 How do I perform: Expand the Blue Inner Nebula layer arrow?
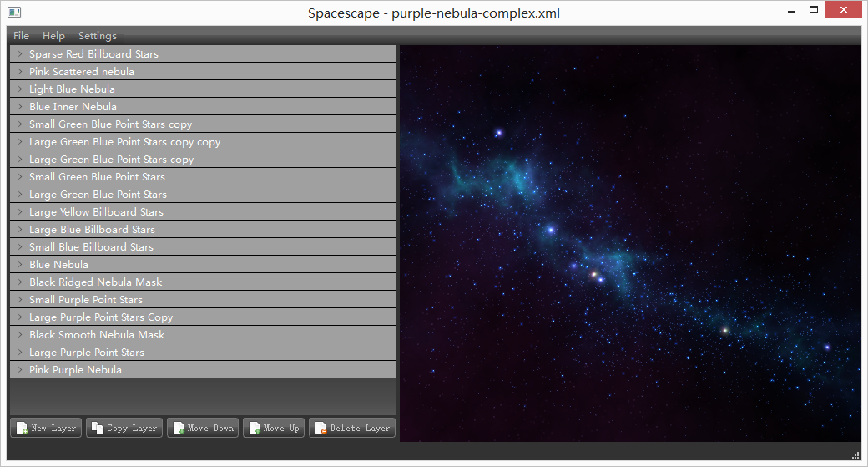tap(19, 106)
